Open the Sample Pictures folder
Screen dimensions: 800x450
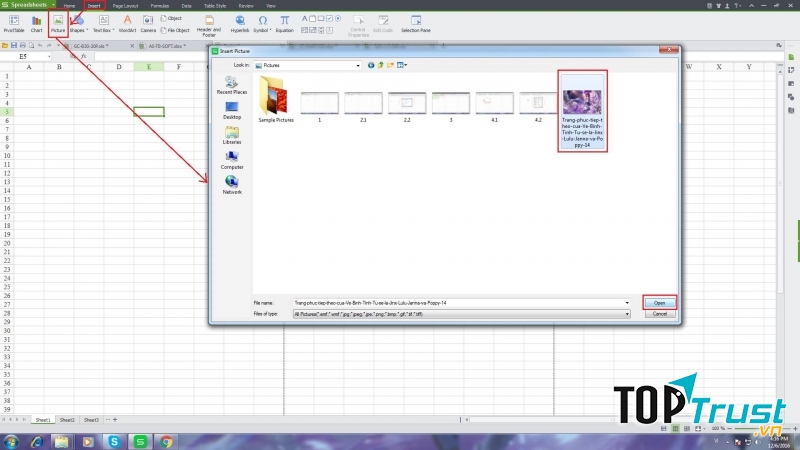[x=274, y=100]
